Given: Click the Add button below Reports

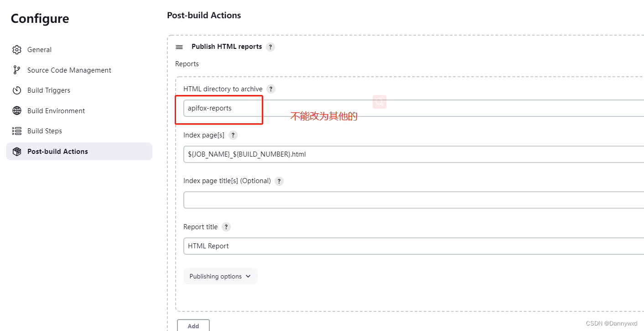Looking at the screenshot, I should (193, 326).
